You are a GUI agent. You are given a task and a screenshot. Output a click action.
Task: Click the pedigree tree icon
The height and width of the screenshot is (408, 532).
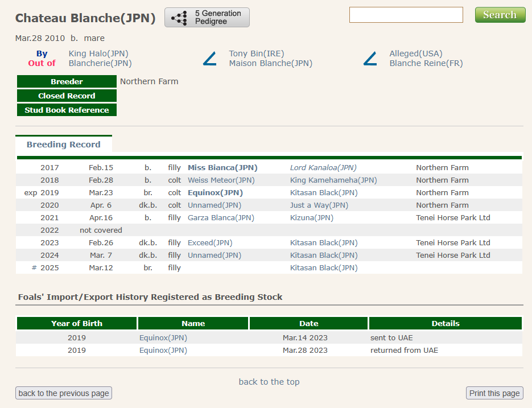click(x=179, y=18)
